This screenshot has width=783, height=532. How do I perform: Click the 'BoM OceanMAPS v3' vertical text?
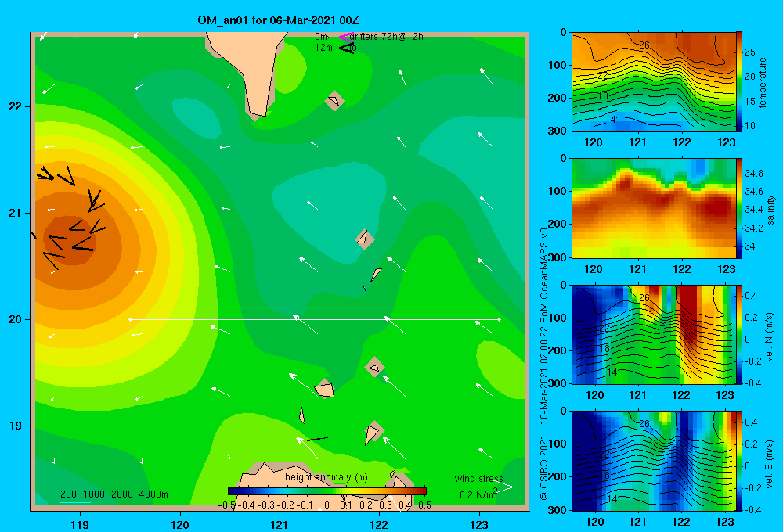point(544,275)
